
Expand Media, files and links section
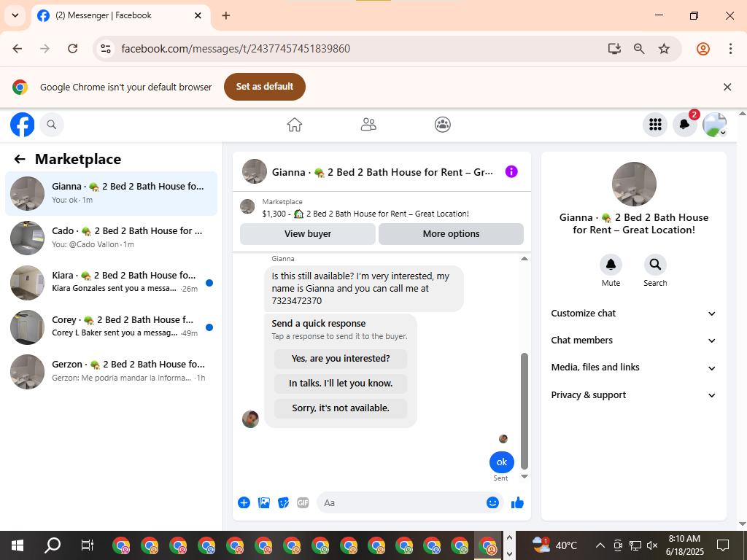(633, 367)
